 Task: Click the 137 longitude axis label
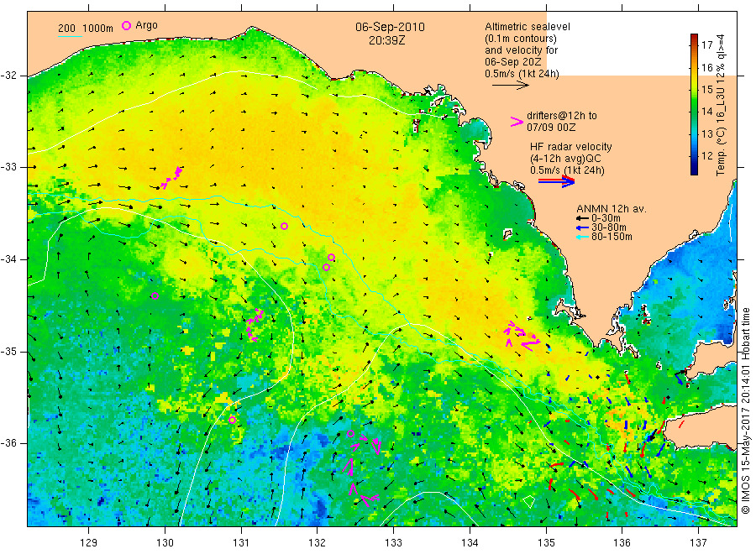pyautogui.click(x=699, y=543)
